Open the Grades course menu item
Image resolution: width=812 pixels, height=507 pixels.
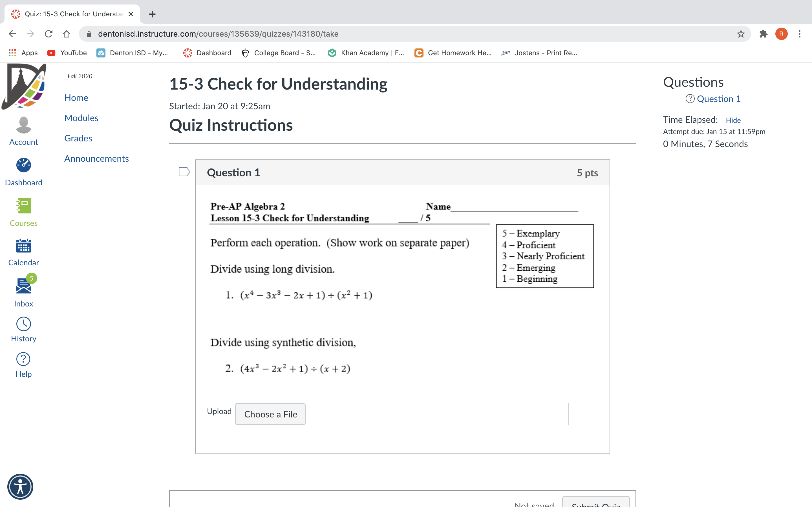tap(78, 138)
